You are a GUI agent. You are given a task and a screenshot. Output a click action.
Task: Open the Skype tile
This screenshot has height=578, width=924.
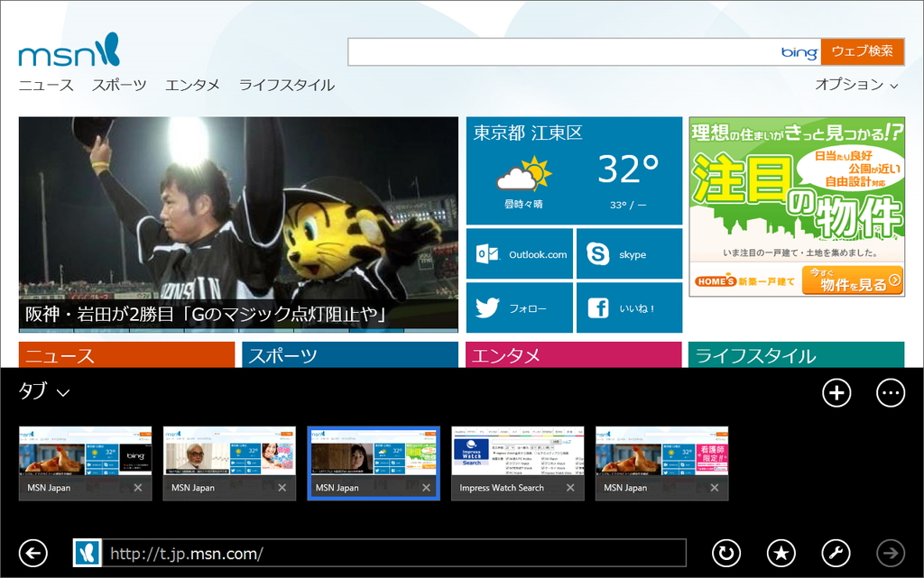click(x=629, y=253)
